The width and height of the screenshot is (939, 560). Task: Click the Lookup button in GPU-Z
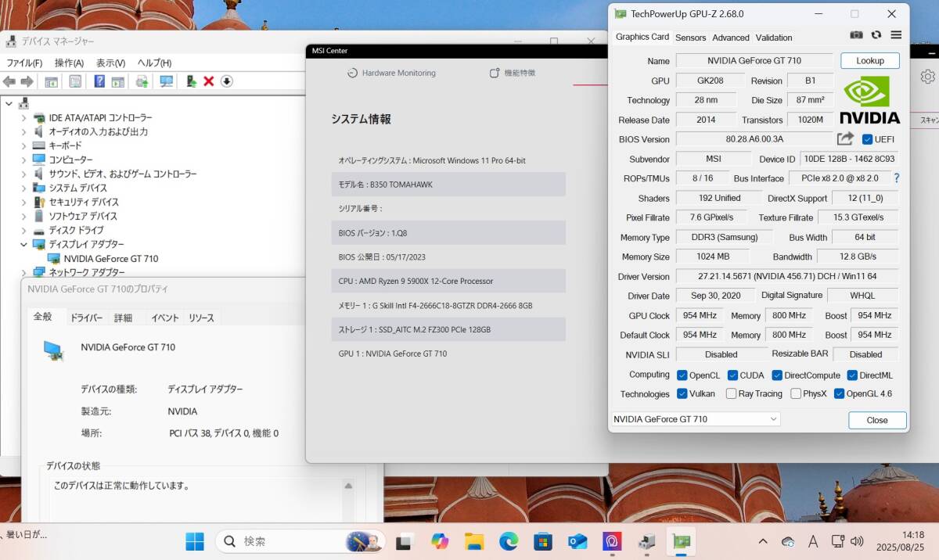[x=870, y=60]
